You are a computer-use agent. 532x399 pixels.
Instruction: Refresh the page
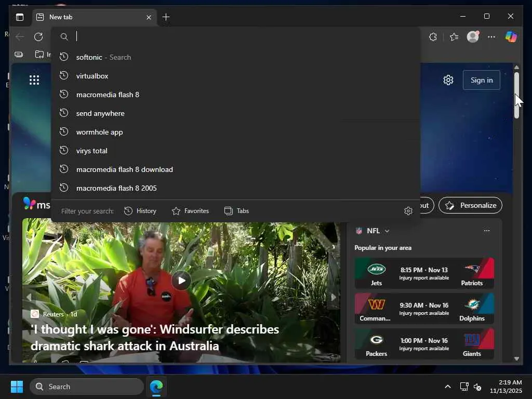pos(38,37)
